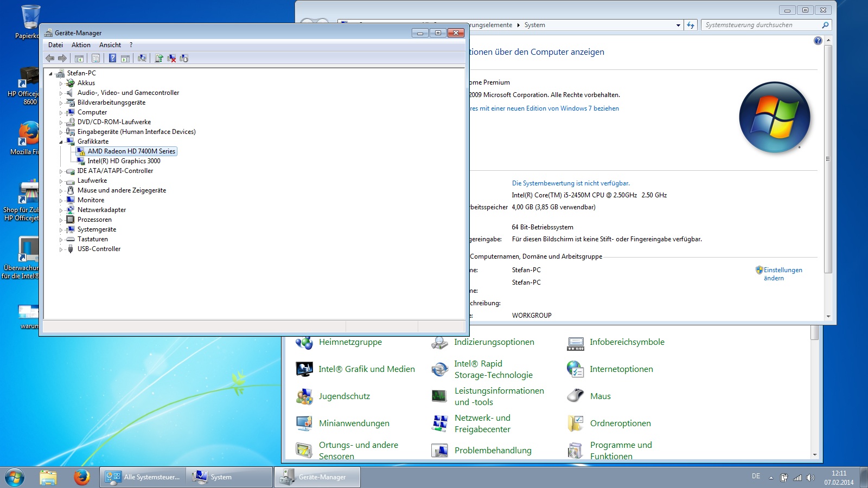
Task: Click the Intel Rapid Storage-Technologie icon
Action: [439, 369]
